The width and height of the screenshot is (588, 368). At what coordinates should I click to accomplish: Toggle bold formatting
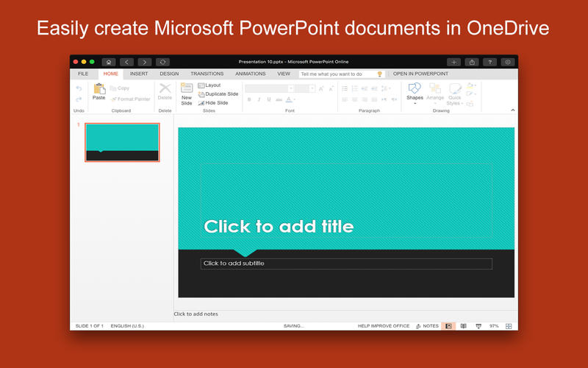click(249, 99)
